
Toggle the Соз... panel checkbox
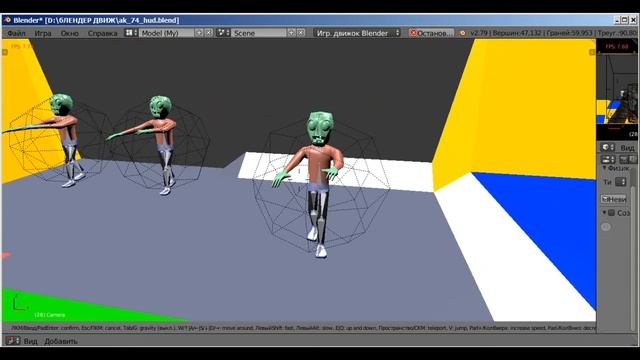point(611,213)
